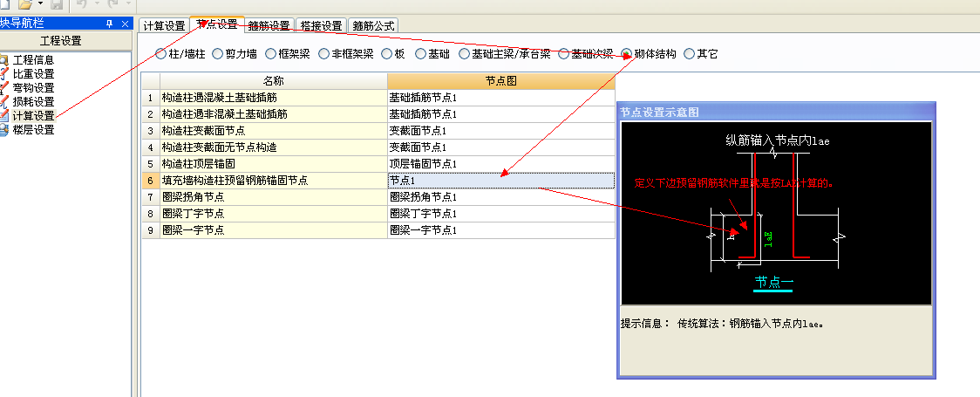Viewport: 980px width, 397px height.
Task: Select the 柱/墙柱 radio button
Action: [x=160, y=54]
